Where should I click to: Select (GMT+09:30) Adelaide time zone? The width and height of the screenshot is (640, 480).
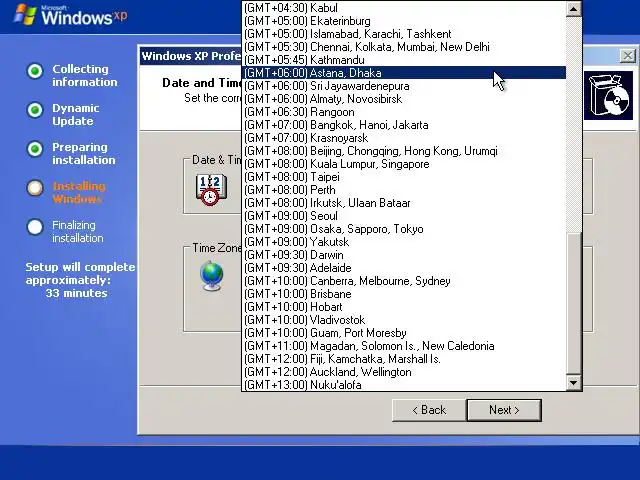pyautogui.click(x=404, y=268)
